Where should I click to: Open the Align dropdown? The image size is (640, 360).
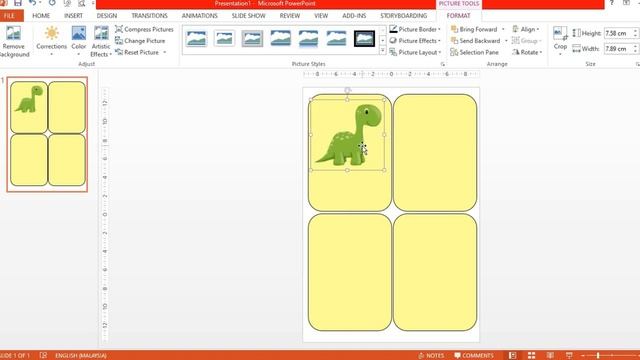(526, 29)
